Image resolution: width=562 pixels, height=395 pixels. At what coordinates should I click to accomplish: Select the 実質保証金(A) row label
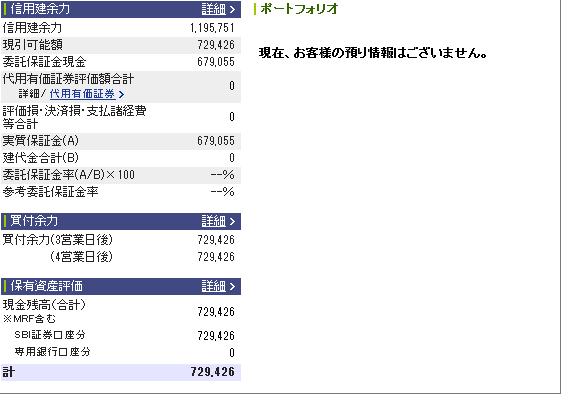click(x=41, y=141)
